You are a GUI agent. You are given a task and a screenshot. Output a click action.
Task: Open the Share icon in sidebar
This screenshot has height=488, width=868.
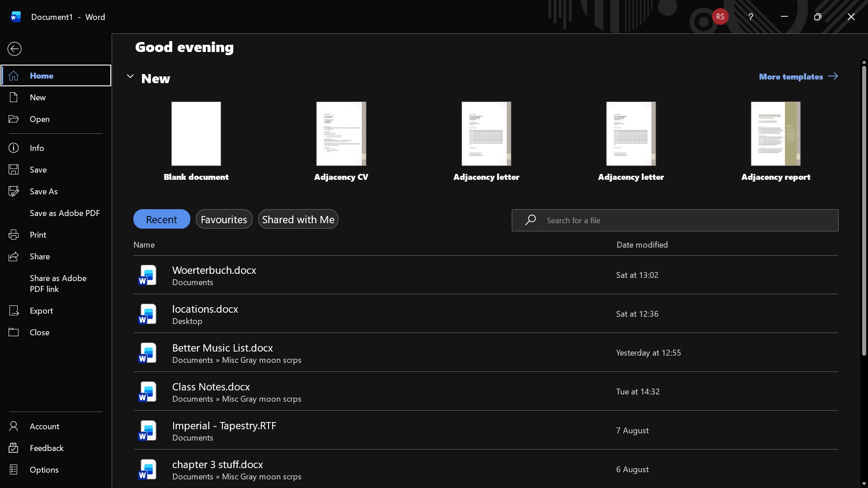coord(14,256)
